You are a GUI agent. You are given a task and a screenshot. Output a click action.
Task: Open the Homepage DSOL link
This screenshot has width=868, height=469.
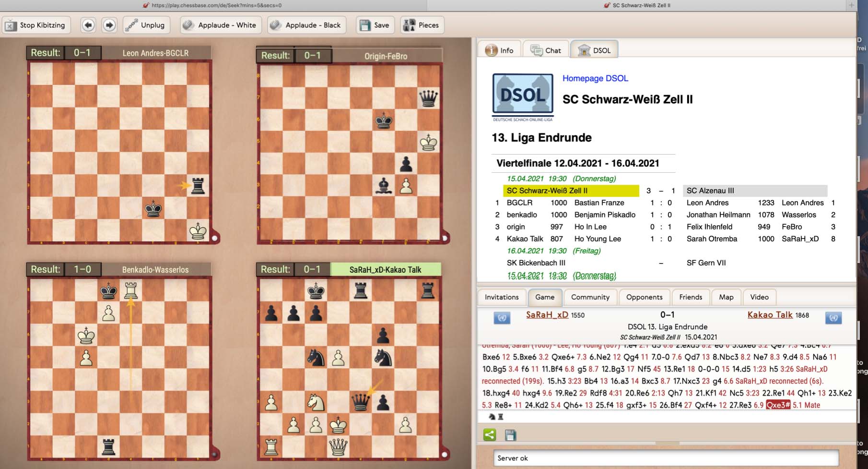pos(595,78)
